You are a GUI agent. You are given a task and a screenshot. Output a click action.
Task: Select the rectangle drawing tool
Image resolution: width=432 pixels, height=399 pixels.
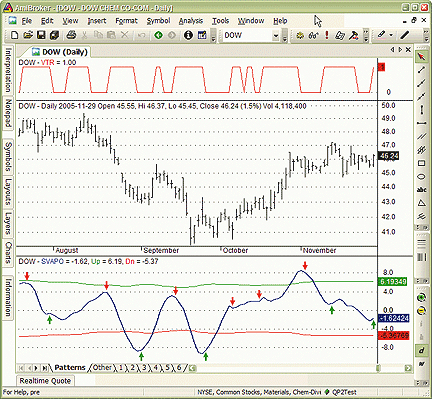[421, 163]
